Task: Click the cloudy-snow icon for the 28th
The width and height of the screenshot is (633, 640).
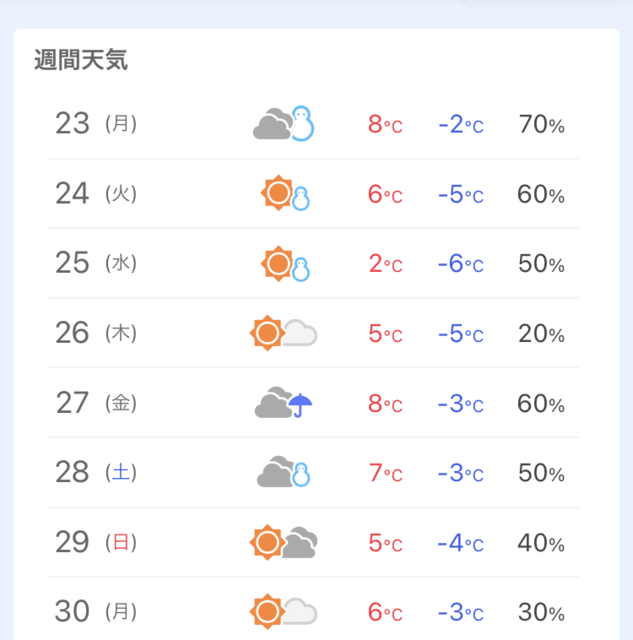Action: pyautogui.click(x=284, y=473)
